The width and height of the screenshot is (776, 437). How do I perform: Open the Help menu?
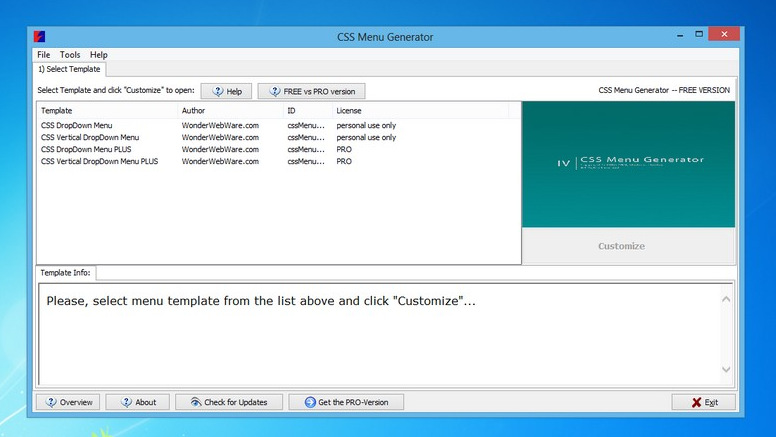98,55
